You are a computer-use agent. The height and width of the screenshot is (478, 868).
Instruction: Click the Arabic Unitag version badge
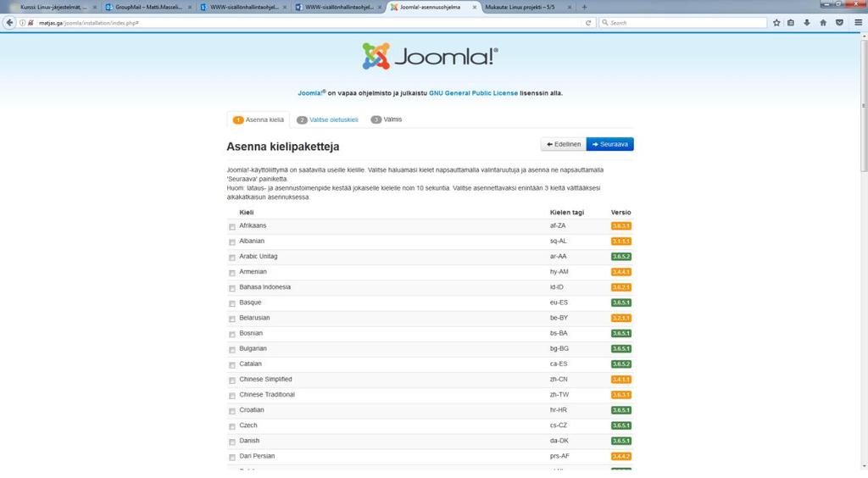pos(621,257)
